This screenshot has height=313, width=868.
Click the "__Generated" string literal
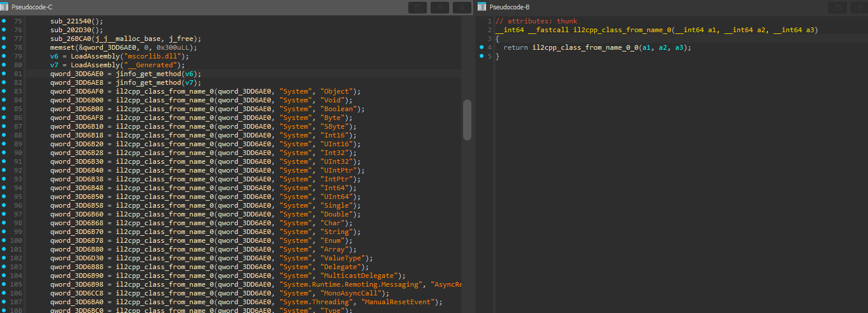tap(150, 65)
